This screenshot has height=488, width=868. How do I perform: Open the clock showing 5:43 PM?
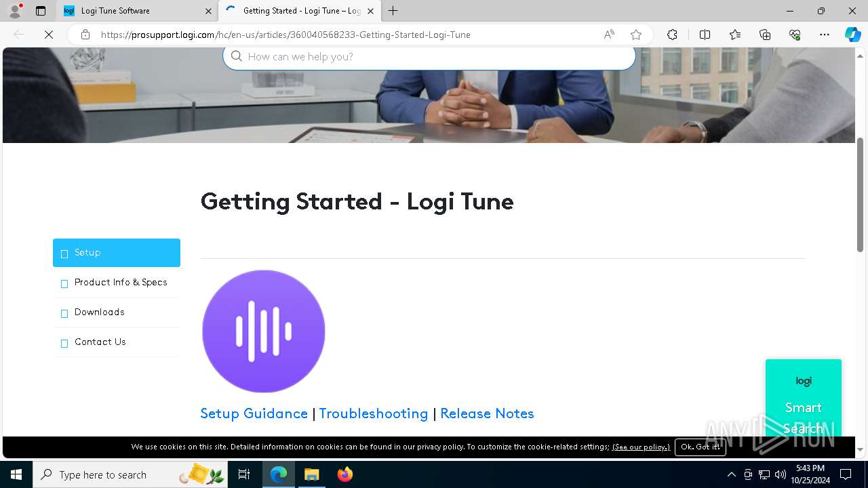[810, 474]
